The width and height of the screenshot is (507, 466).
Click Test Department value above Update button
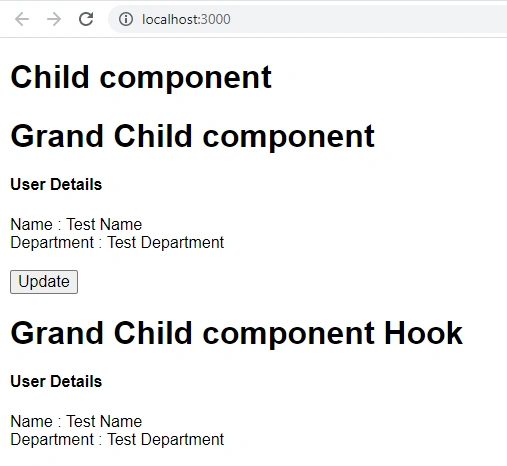(x=165, y=242)
